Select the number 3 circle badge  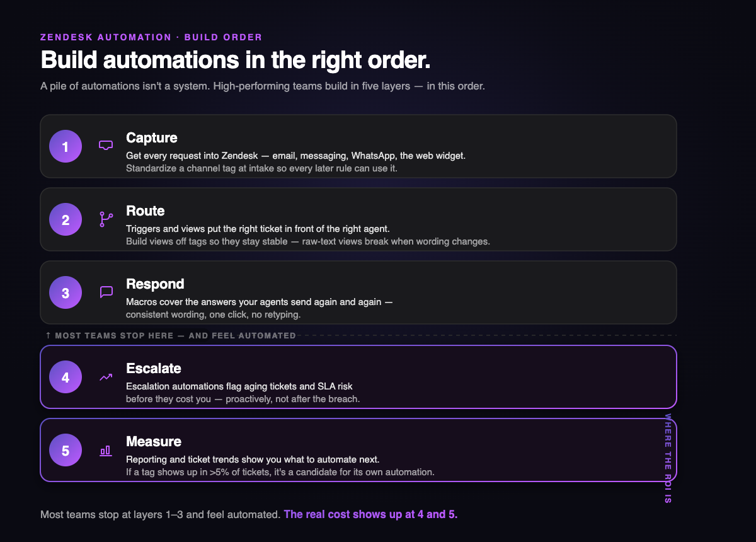coord(66,292)
